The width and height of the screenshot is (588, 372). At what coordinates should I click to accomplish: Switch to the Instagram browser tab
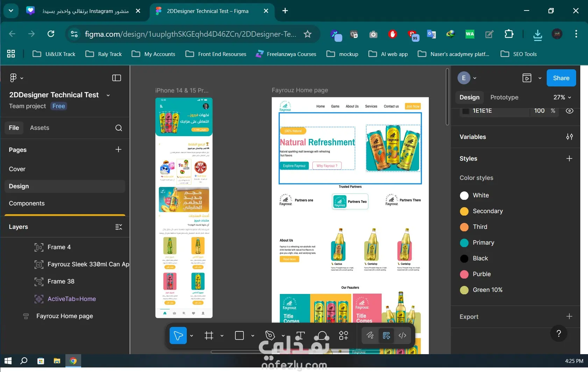tap(84, 11)
